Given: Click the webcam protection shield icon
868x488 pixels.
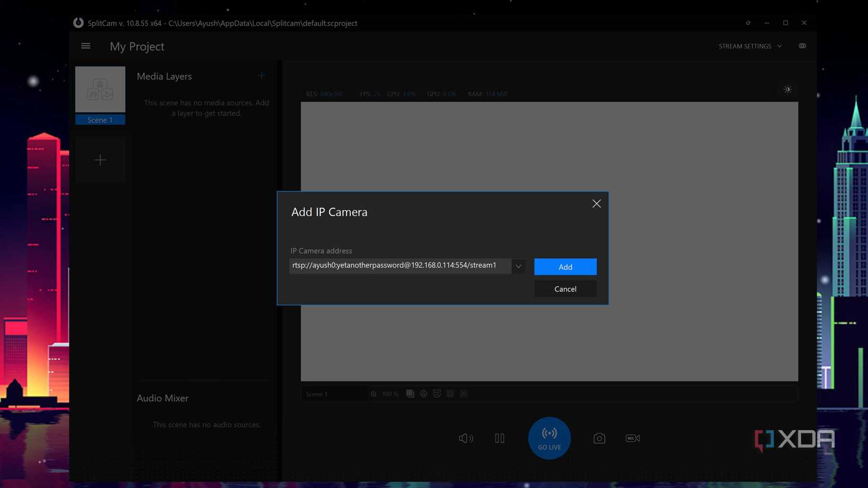Looking at the screenshot, I should pyautogui.click(x=436, y=393).
